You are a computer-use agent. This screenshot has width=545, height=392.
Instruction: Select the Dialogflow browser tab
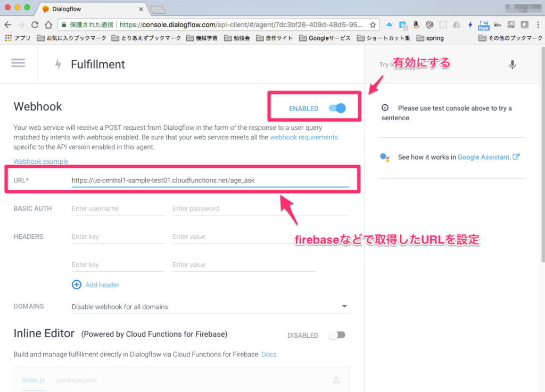coord(92,9)
